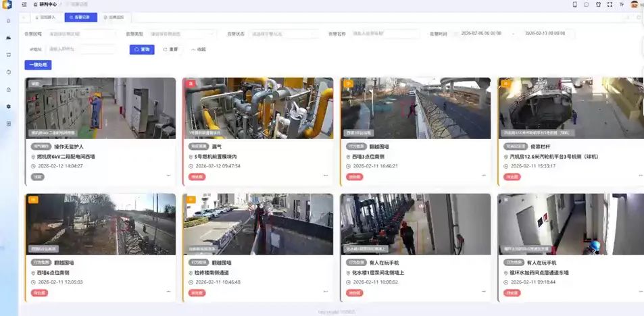Click the 重置 reset button

tap(170, 49)
